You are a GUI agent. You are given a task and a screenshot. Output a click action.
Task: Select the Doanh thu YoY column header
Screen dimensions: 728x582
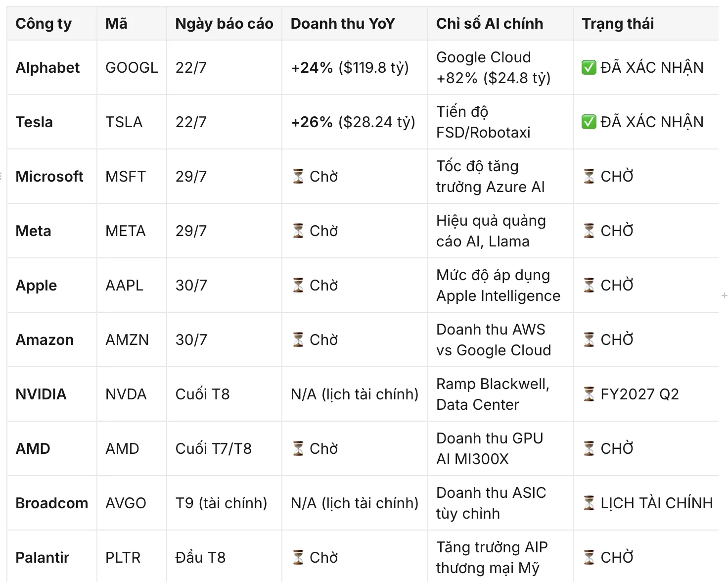[355, 23]
